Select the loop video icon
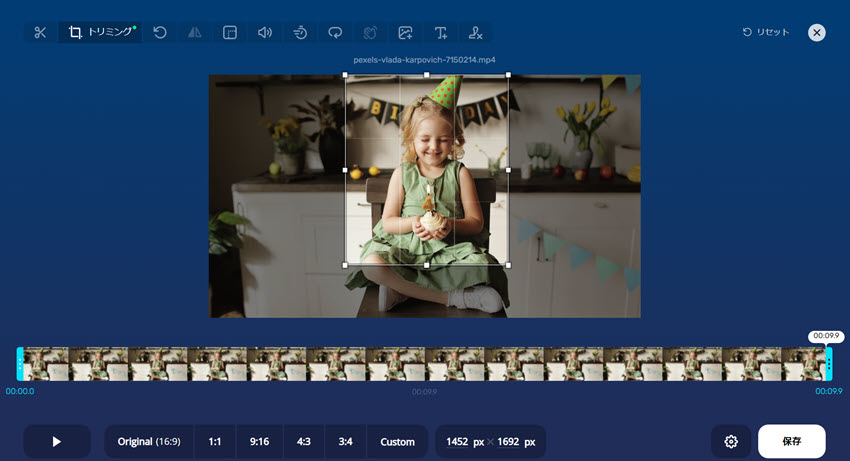 click(x=335, y=33)
